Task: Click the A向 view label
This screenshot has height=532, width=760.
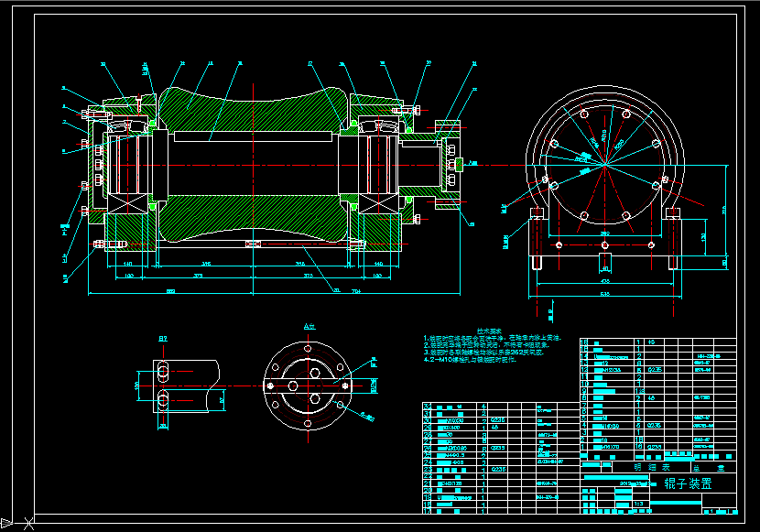Action: (x=309, y=326)
